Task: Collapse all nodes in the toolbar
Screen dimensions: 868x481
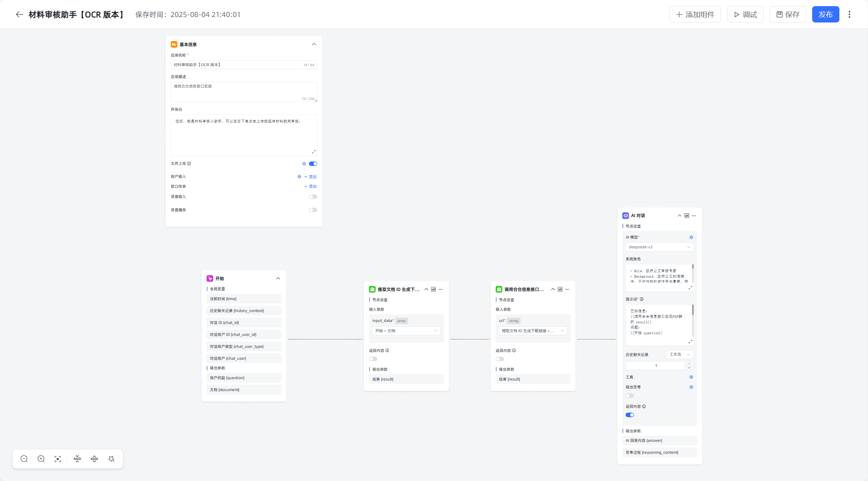Action: [x=77, y=459]
